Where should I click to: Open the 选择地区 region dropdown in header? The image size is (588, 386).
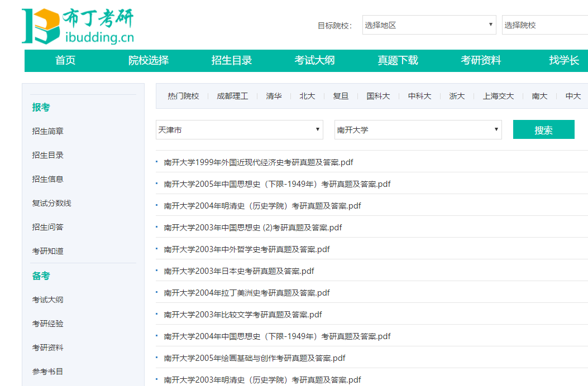pyautogui.click(x=429, y=25)
